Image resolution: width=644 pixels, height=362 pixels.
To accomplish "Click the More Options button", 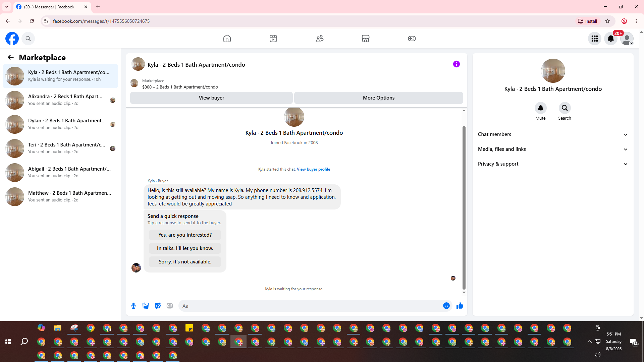I will [x=379, y=98].
